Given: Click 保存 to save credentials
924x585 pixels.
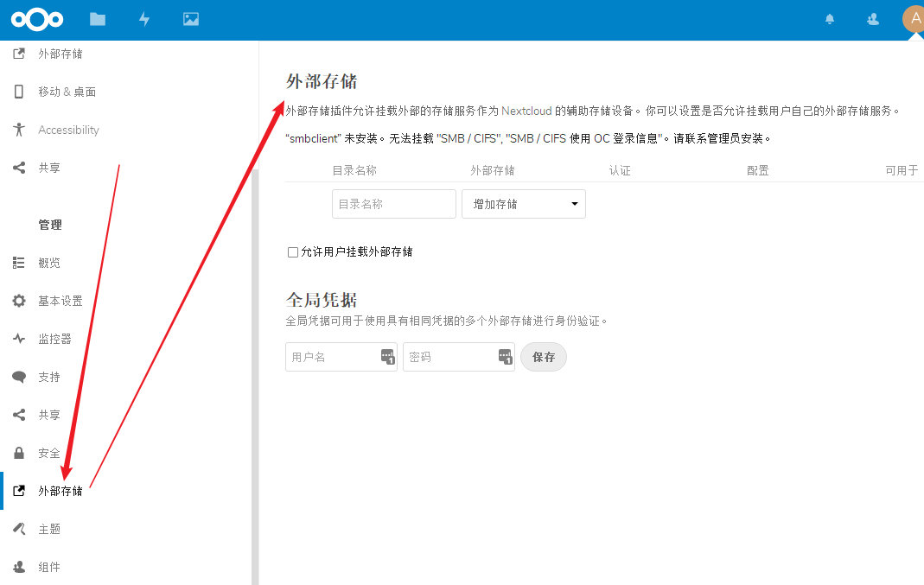Looking at the screenshot, I should pyautogui.click(x=544, y=357).
